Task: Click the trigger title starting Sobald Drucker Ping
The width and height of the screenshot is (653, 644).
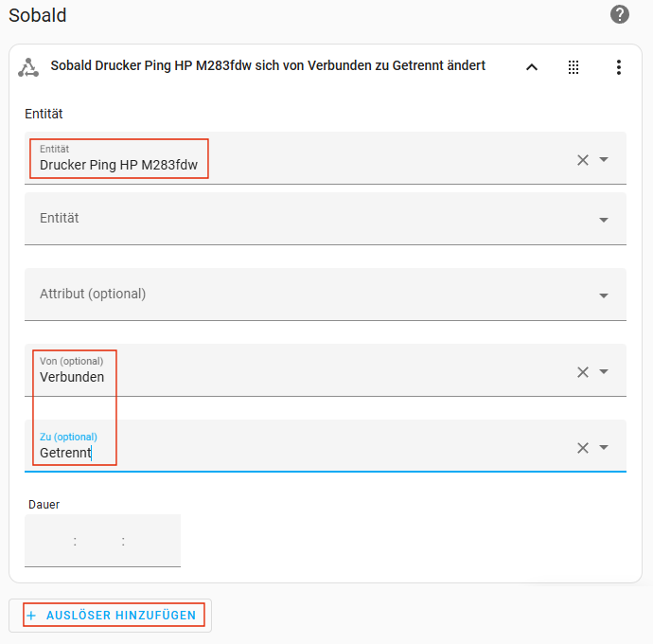Action: click(267, 66)
